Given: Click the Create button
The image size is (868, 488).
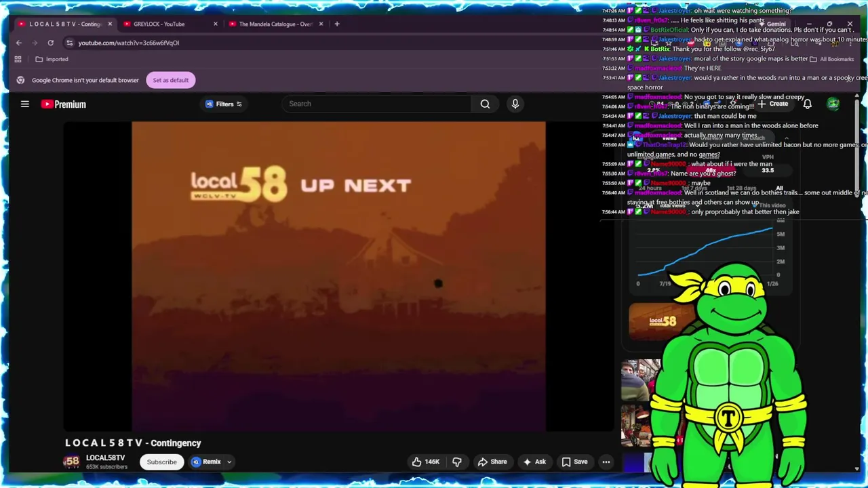Looking at the screenshot, I should [x=774, y=104].
